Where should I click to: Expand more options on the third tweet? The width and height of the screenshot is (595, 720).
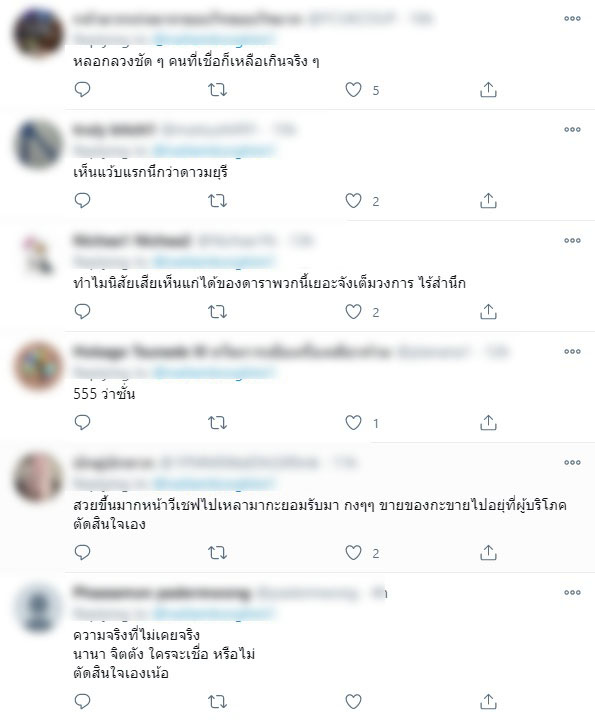[572, 240]
